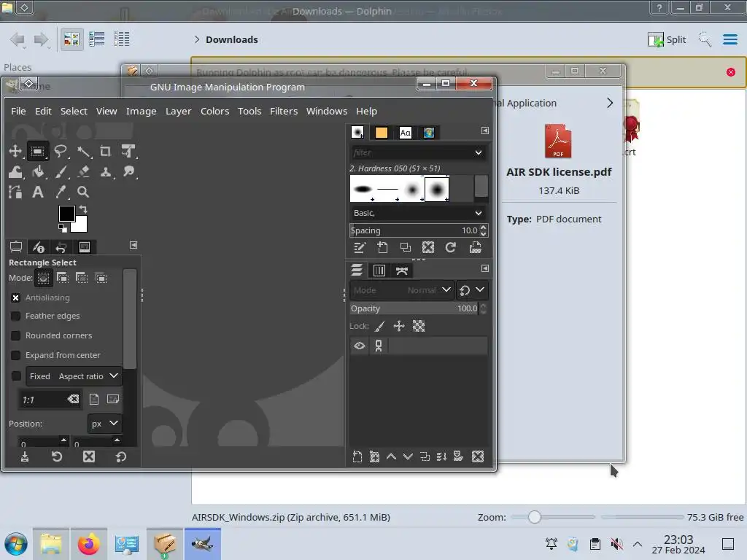Select the Unified Transform tool
Viewport: 747px width, 560px height.
pyautogui.click(x=128, y=152)
